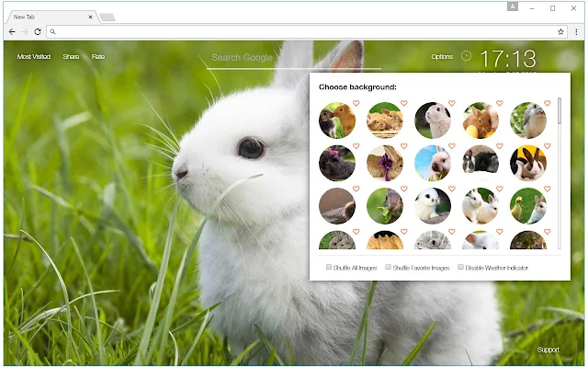This screenshot has height=368, width=588.
Task: Favorite the bunny kissing chick background
Action: pyautogui.click(x=356, y=103)
